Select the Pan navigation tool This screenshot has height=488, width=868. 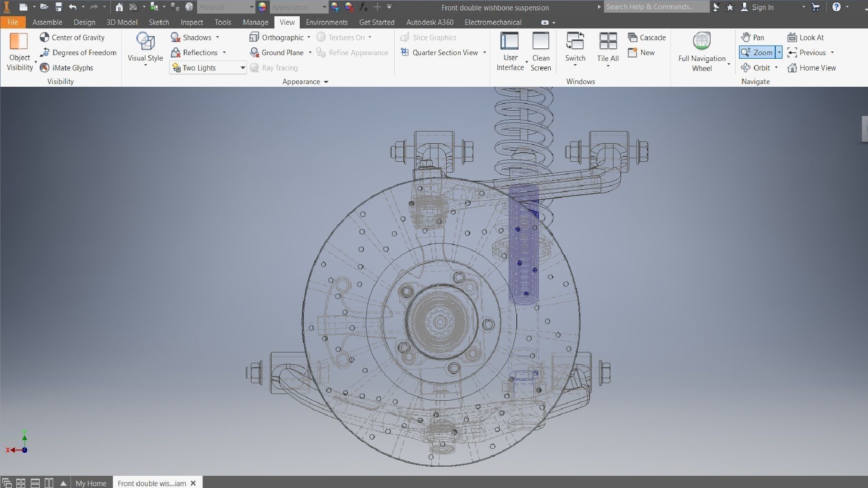point(753,38)
